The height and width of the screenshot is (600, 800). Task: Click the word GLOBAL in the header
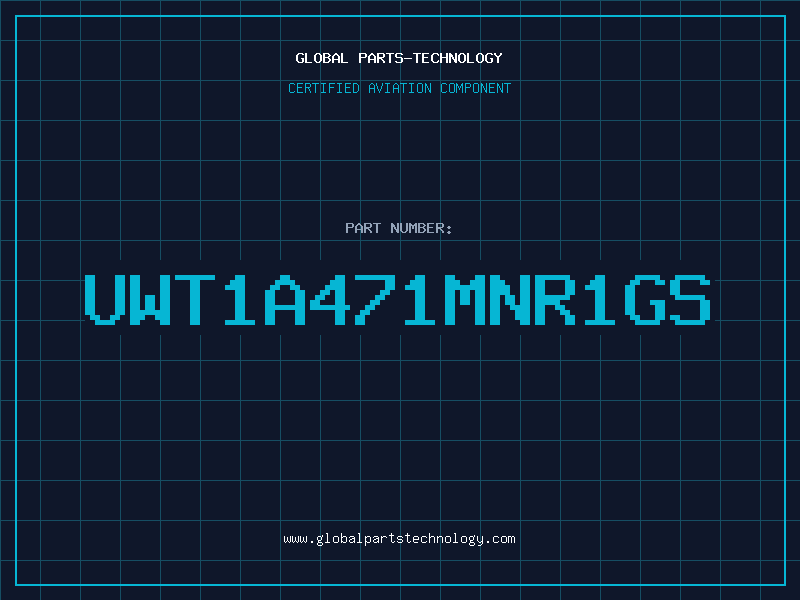[322, 58]
